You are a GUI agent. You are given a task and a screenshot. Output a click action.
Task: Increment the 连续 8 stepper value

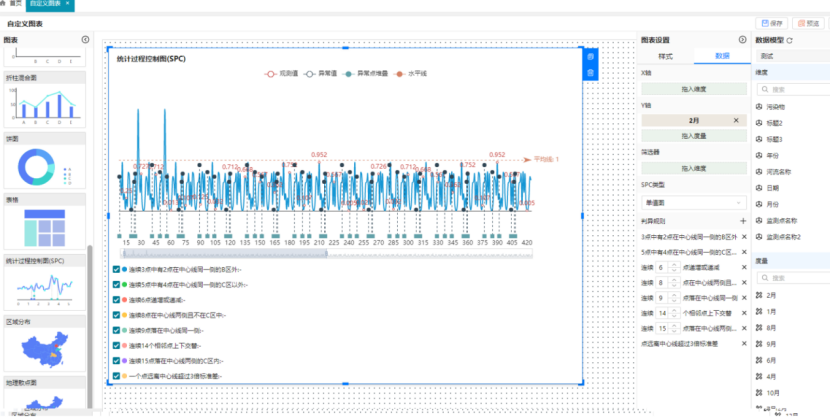674,280
